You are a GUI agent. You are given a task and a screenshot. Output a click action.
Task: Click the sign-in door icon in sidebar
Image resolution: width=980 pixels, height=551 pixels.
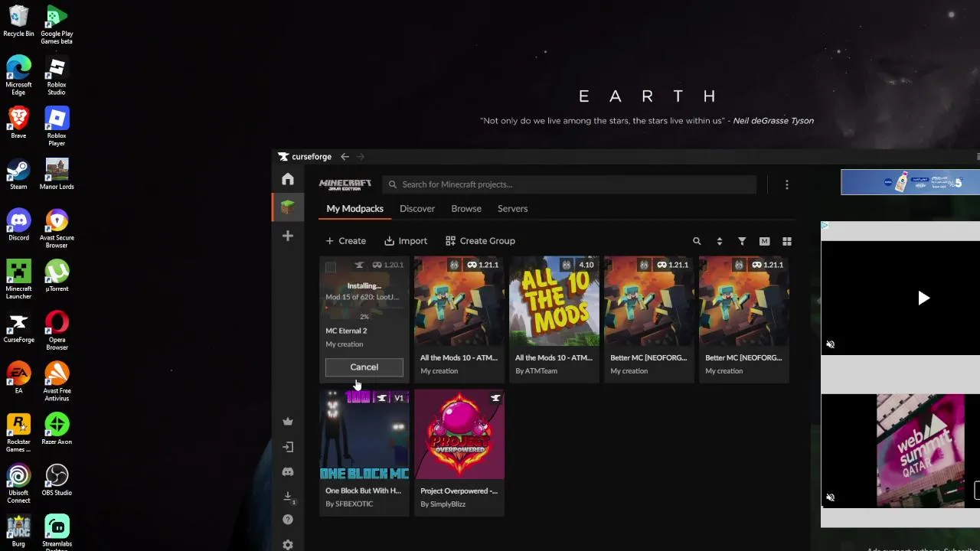288,447
